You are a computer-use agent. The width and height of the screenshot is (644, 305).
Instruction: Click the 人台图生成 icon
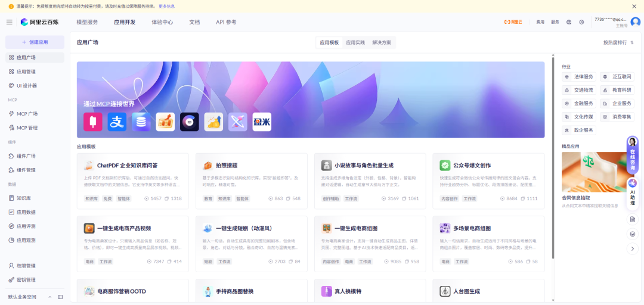pos(445,291)
